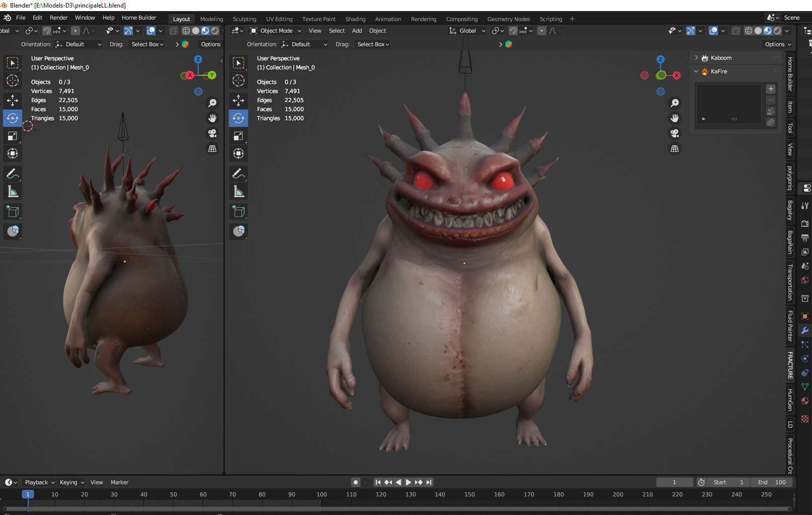812x515 pixels.
Task: Click the plus button in KaFire list
Action: click(771, 89)
